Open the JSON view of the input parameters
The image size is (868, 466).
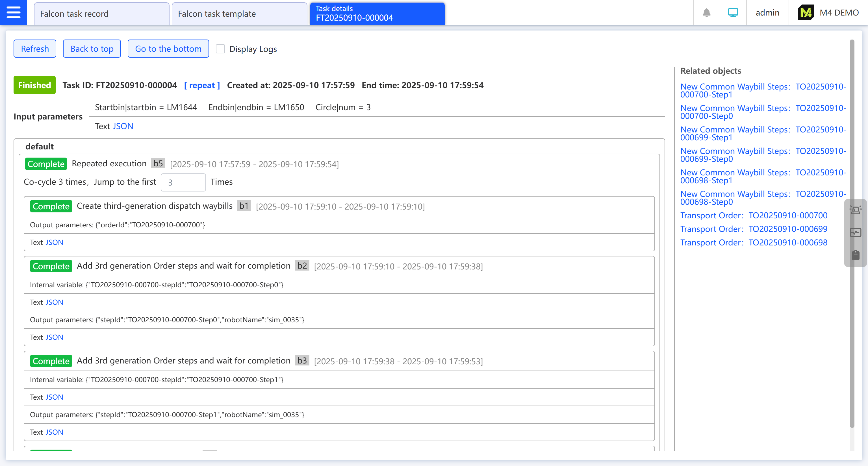(123, 126)
